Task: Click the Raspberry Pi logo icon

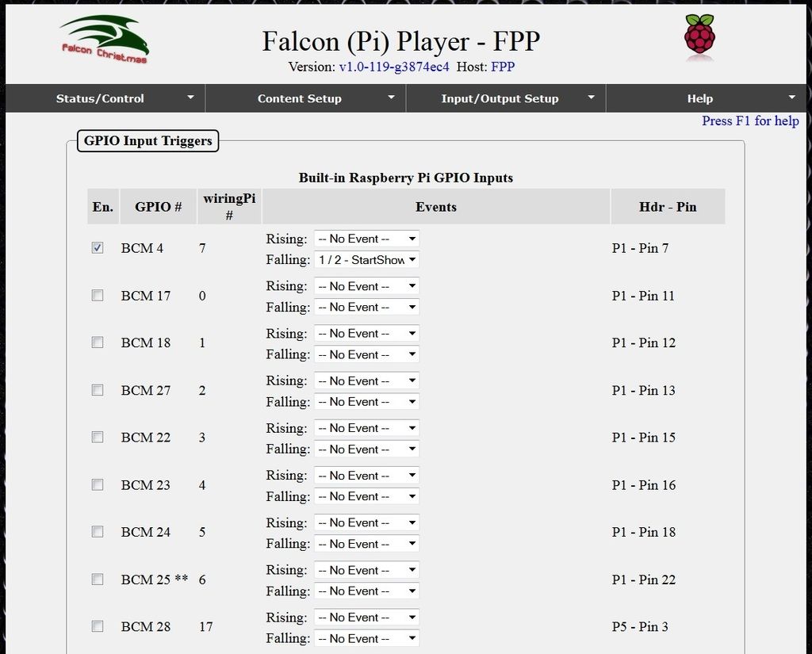Action: (699, 36)
